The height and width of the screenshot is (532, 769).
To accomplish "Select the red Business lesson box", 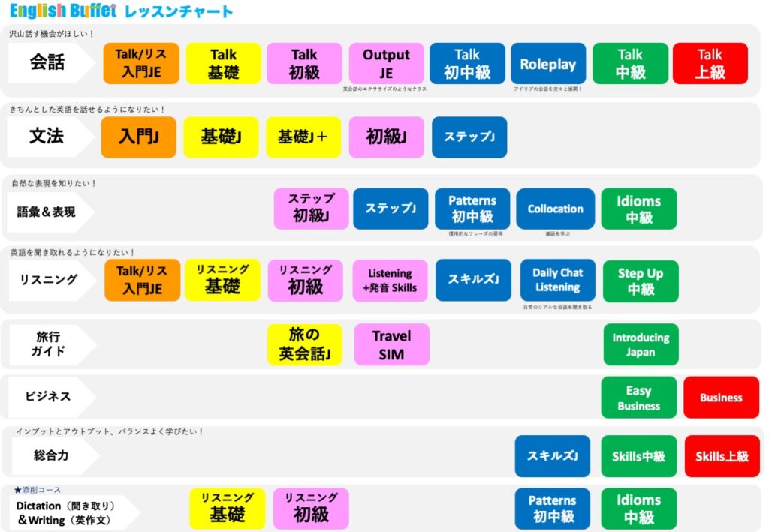I will [x=721, y=398].
